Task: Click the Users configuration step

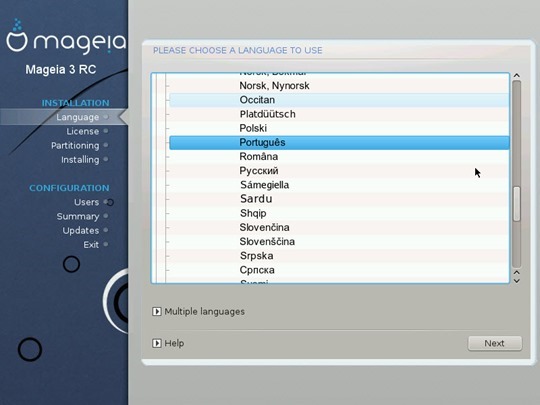Action: pyautogui.click(x=86, y=202)
